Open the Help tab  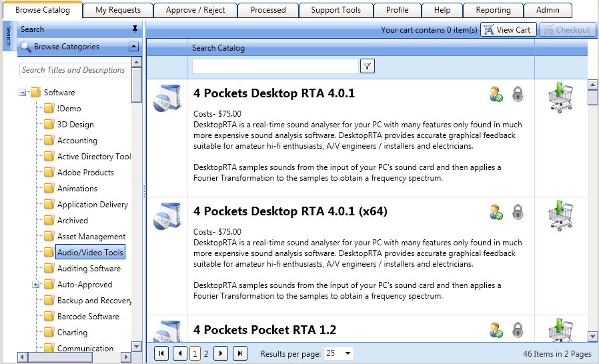[442, 10]
